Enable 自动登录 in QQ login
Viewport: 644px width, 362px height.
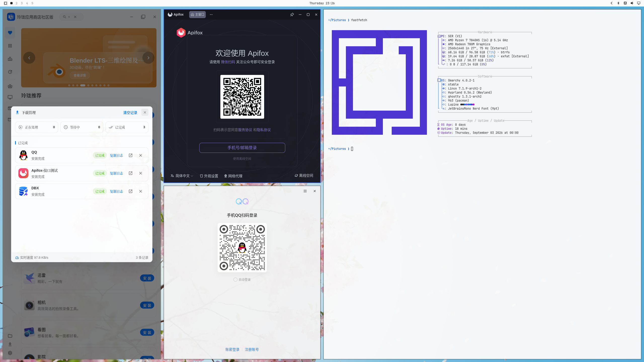[235, 280]
